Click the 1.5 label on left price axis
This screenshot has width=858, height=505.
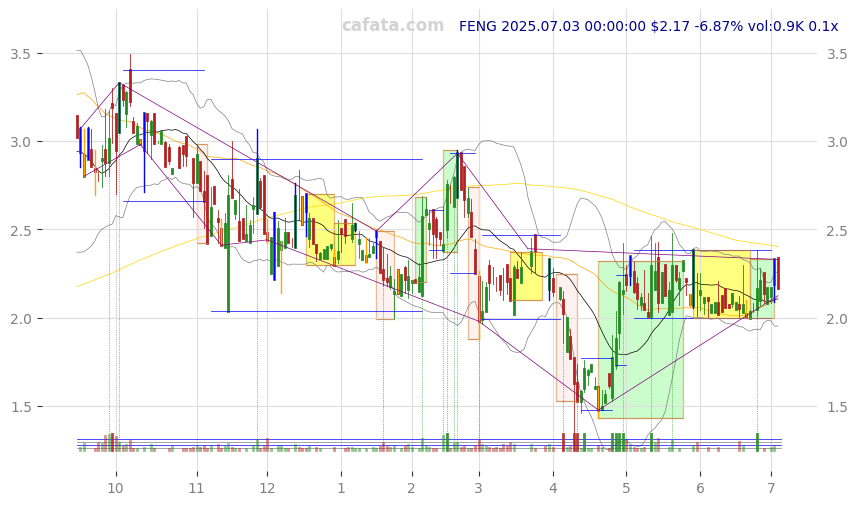point(20,407)
